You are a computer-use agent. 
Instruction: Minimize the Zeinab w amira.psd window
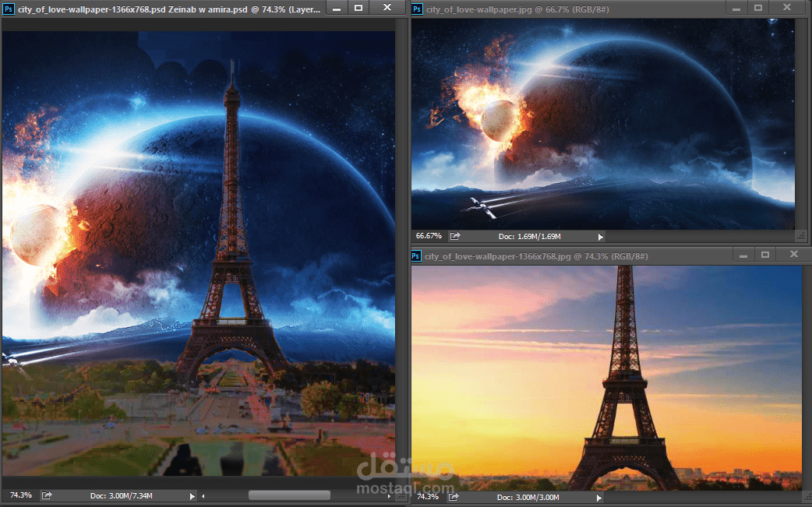click(x=337, y=9)
